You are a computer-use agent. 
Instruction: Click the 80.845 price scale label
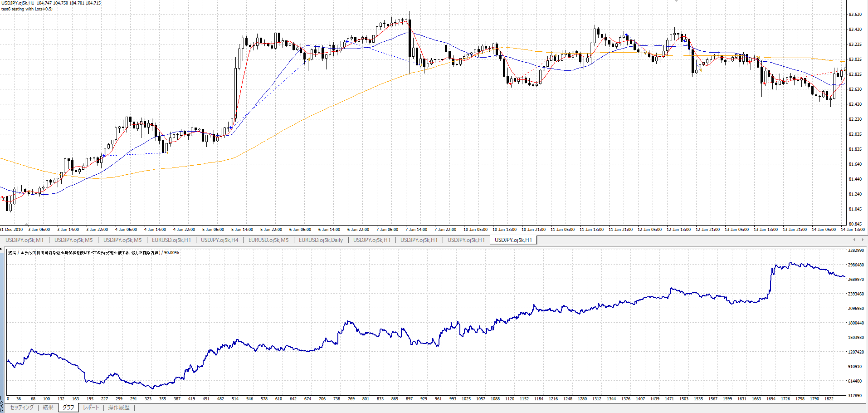coord(855,224)
